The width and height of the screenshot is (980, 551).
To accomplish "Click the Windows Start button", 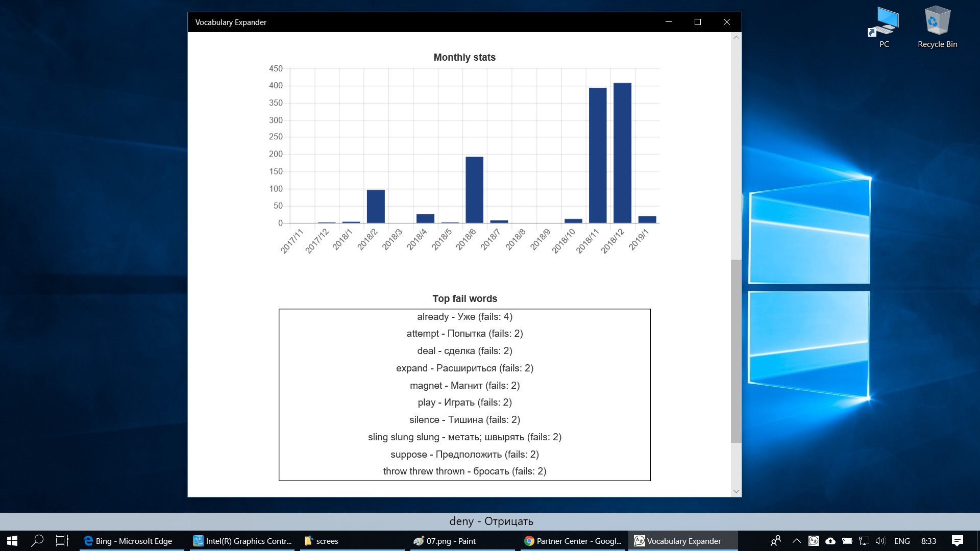I will 12,541.
